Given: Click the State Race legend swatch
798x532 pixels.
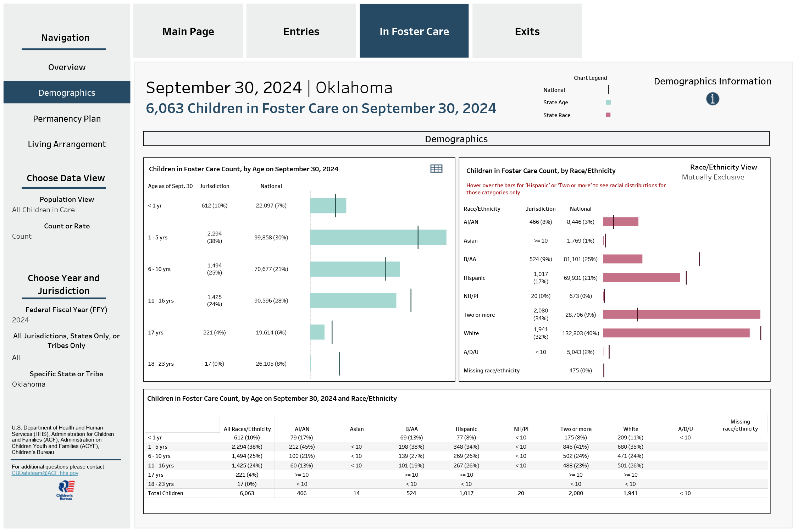Looking at the screenshot, I should (x=608, y=115).
